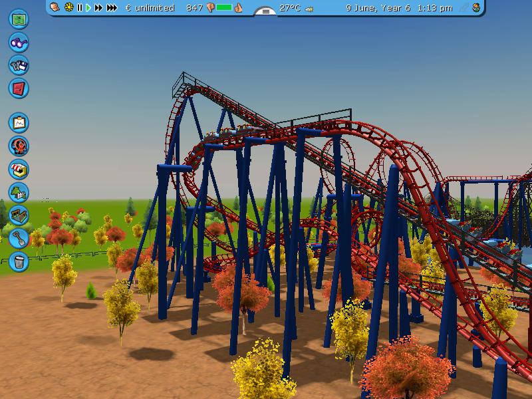Screen dimensions: 532x399
Task: Expand the top bar handle tab
Action: pos(265,11)
